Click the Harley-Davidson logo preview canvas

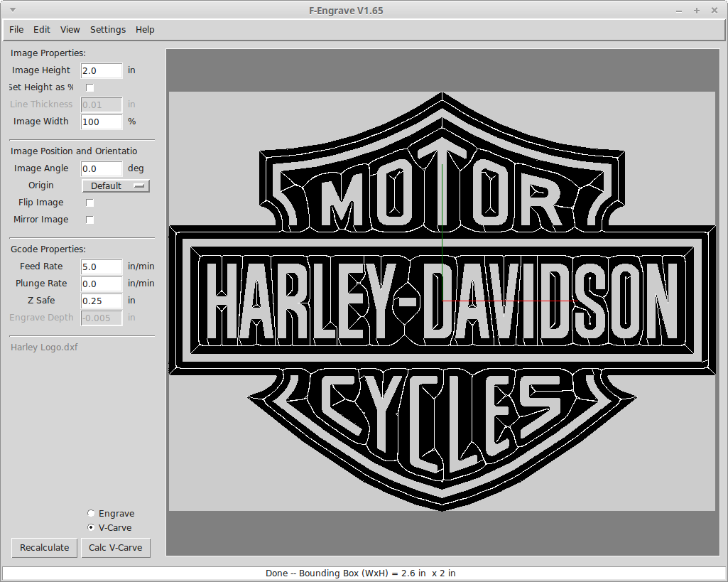[442, 302]
